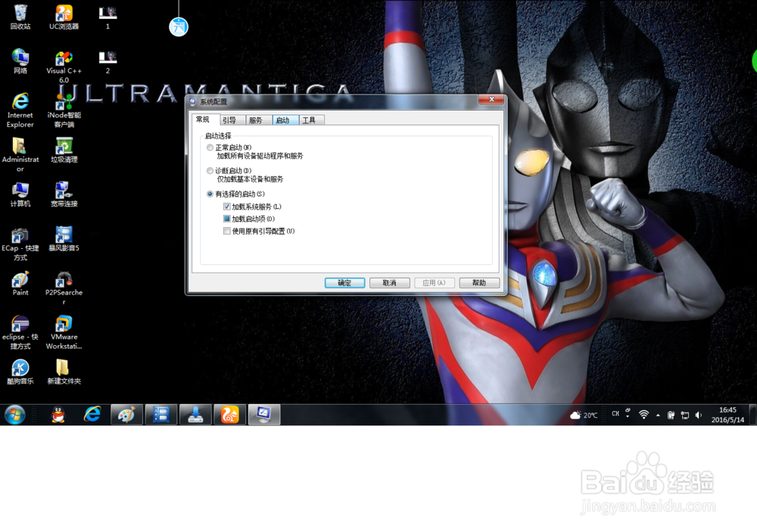The height and width of the screenshot is (532, 757).
Task: Open the Paint desktop shortcut
Action: click(x=20, y=283)
